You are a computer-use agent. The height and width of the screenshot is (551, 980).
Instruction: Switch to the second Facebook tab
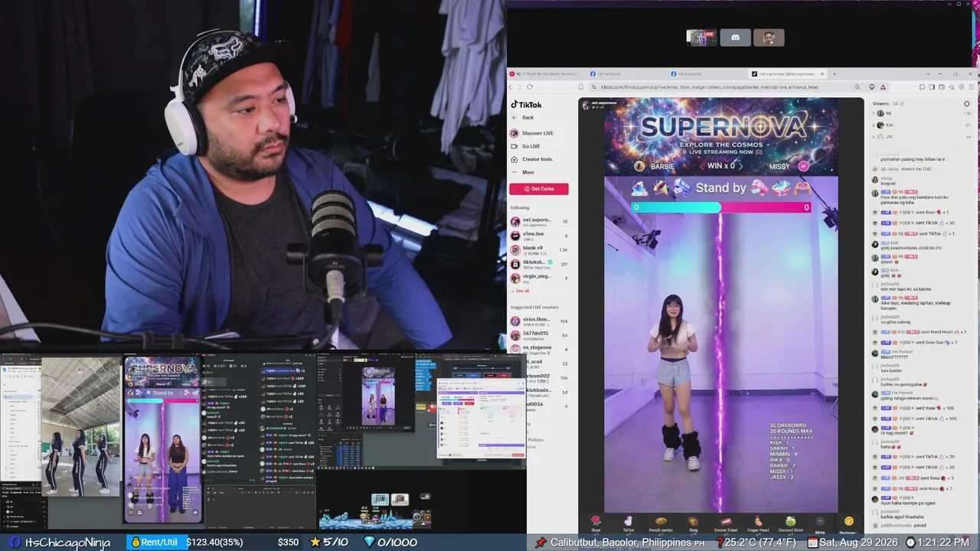(x=706, y=74)
